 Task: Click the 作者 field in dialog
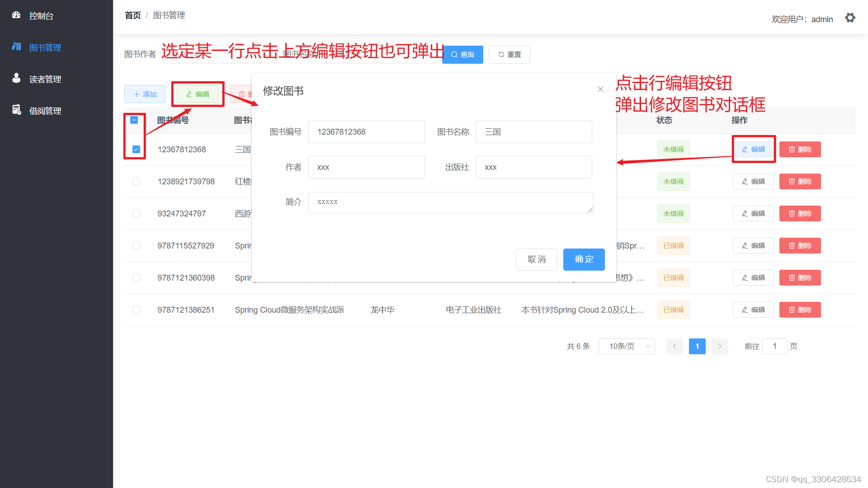point(367,167)
